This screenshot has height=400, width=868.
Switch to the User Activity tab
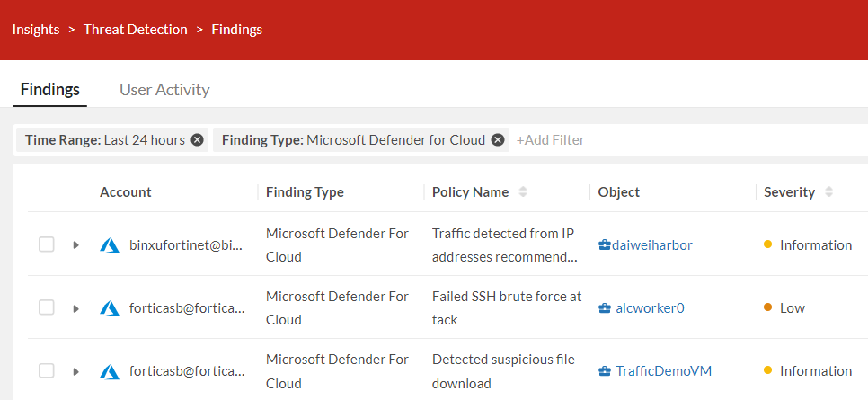click(x=164, y=90)
